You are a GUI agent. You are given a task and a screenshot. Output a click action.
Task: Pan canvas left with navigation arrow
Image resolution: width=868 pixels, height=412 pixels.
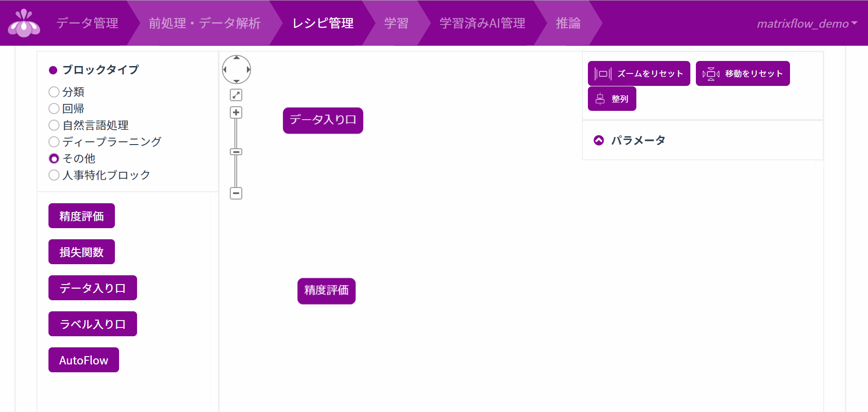[225, 70]
